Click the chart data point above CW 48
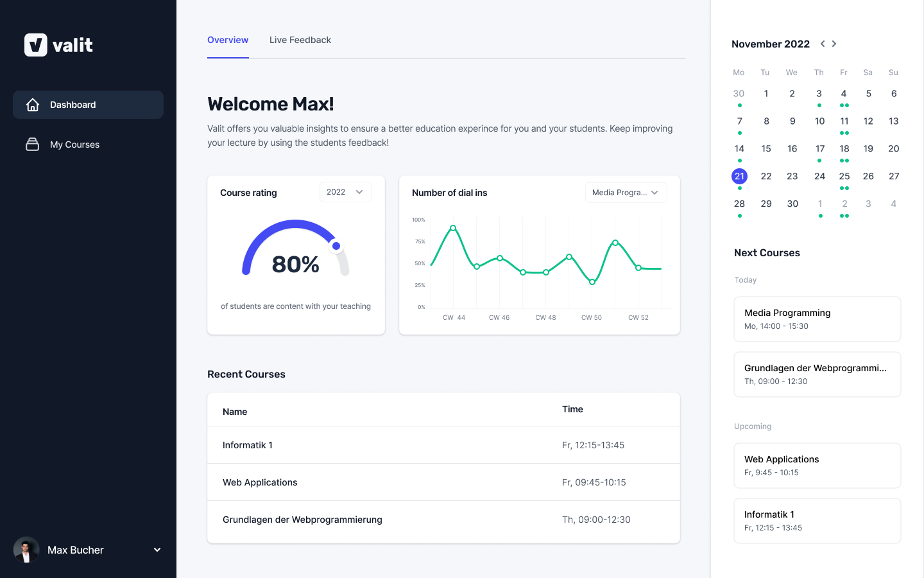Viewport: 924px width, 578px height. point(546,272)
